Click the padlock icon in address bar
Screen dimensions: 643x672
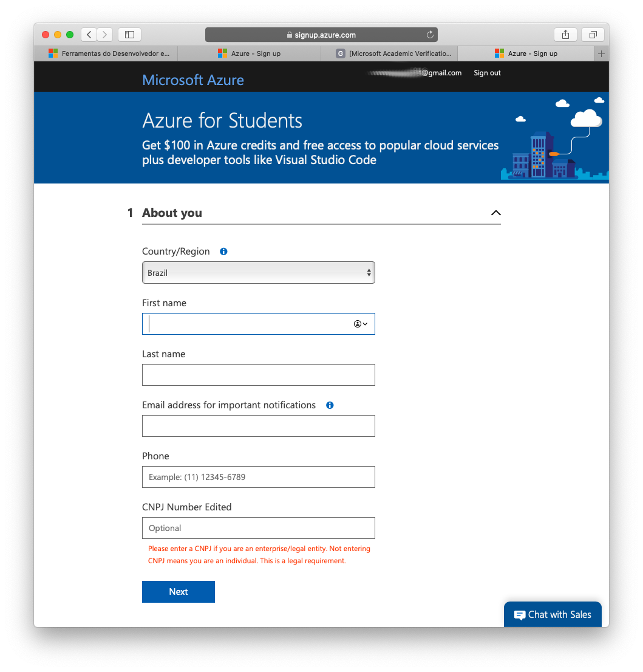pos(290,35)
